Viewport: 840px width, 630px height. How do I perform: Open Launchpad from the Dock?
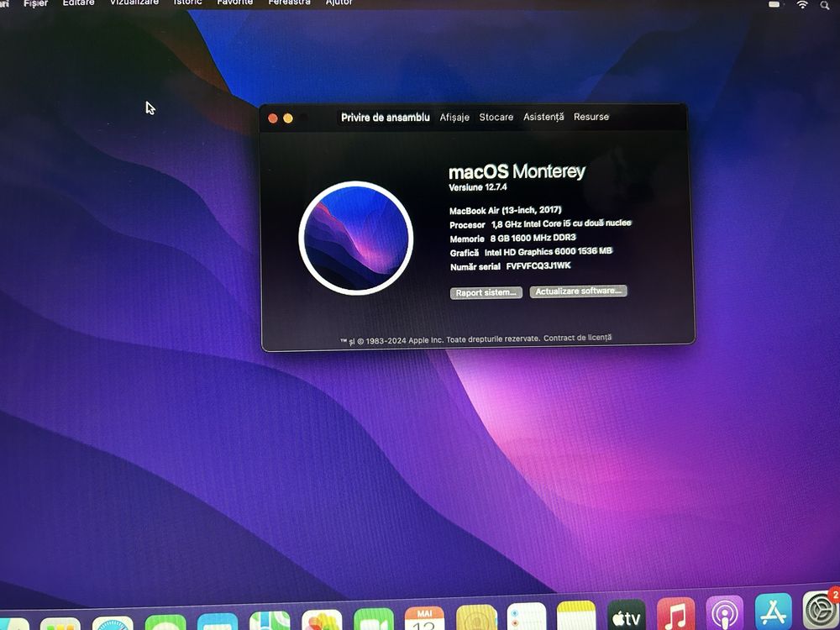[x=60, y=623]
